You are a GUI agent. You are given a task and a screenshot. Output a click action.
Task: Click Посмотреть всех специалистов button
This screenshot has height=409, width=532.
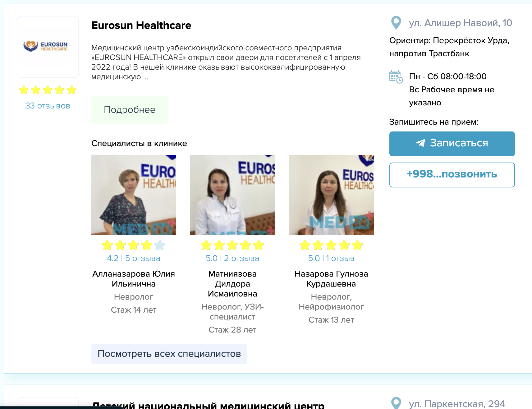click(169, 354)
